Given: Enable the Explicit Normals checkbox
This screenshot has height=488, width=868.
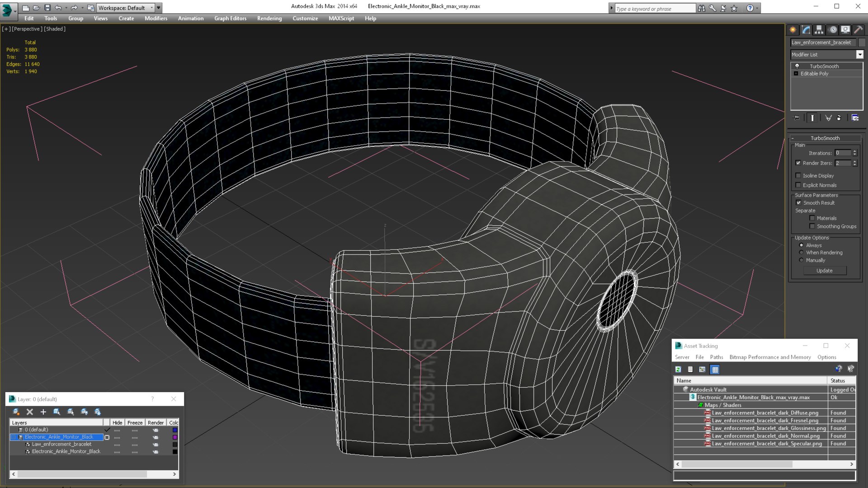Looking at the screenshot, I should click(798, 185).
